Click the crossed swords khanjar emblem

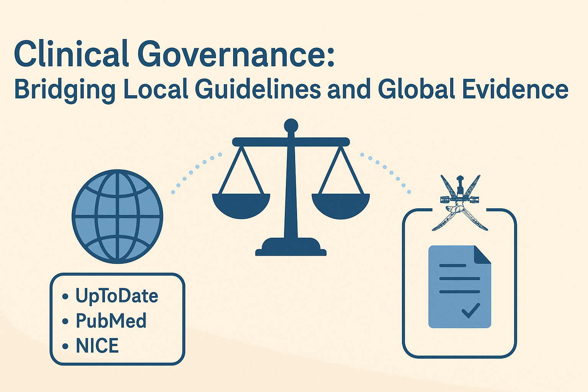[x=460, y=203]
